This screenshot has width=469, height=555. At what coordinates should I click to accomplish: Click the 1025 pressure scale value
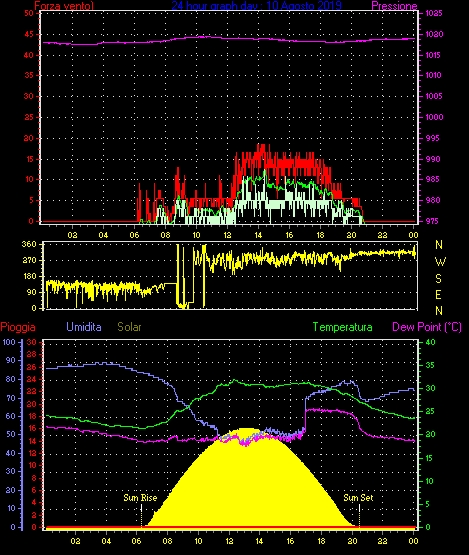(434, 13)
